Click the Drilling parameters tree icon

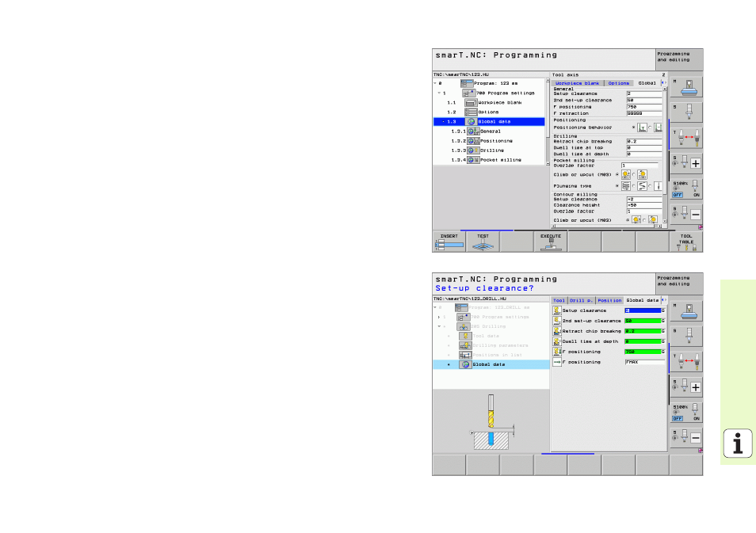pos(465,345)
